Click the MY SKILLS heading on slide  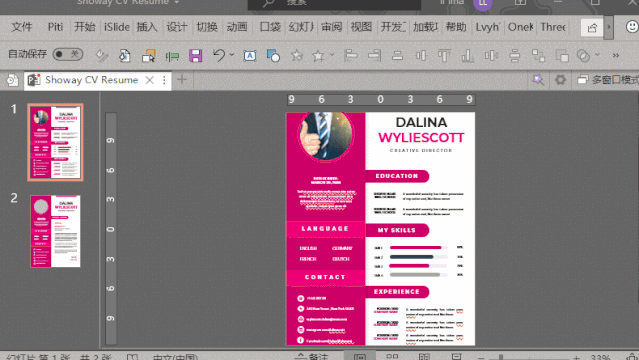[397, 230]
